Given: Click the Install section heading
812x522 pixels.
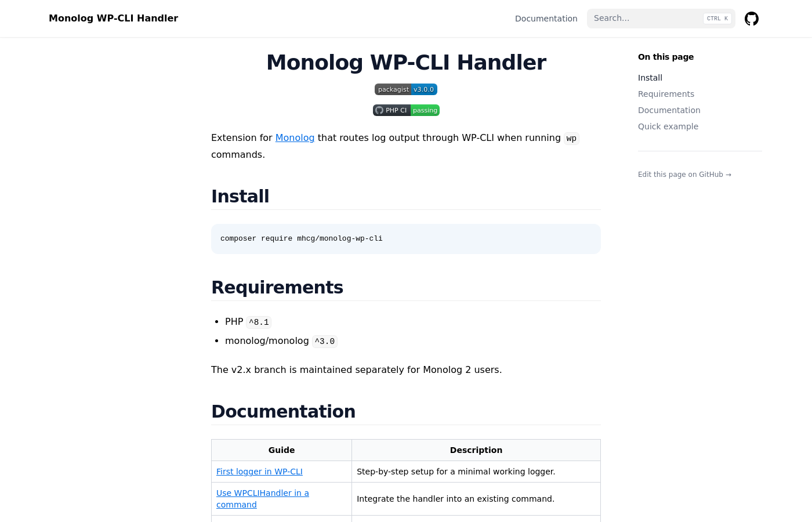Looking at the screenshot, I should [x=240, y=196].
